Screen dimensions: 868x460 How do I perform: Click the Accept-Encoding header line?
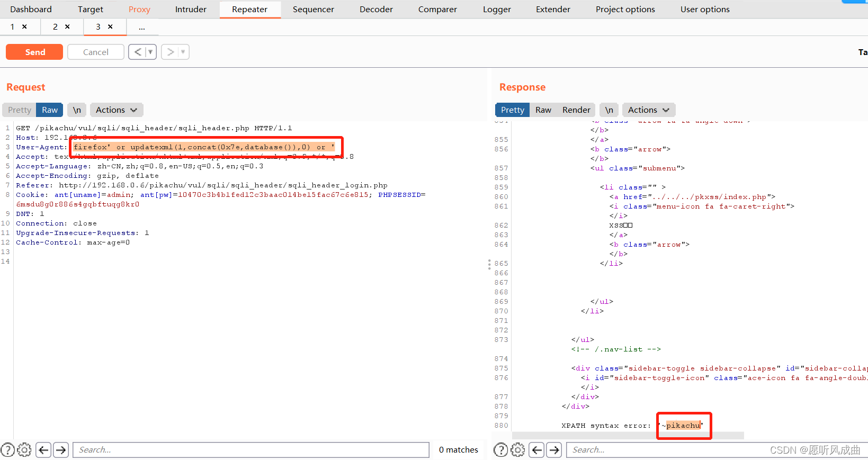pos(87,176)
